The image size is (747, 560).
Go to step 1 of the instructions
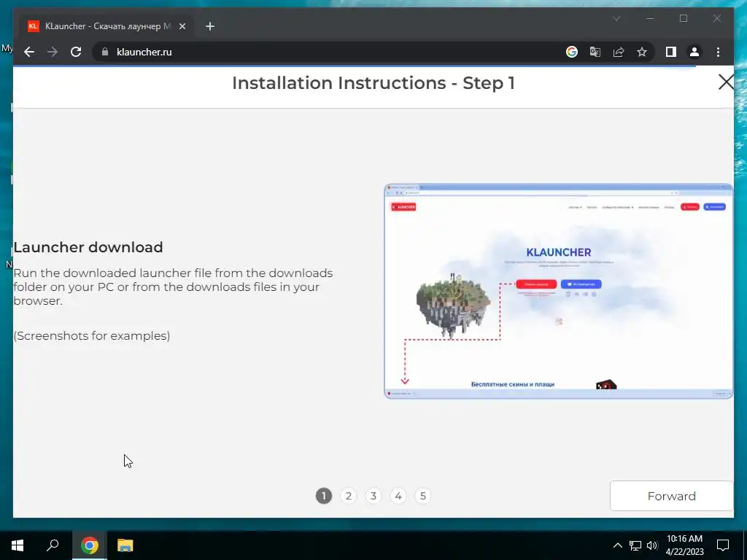point(323,496)
